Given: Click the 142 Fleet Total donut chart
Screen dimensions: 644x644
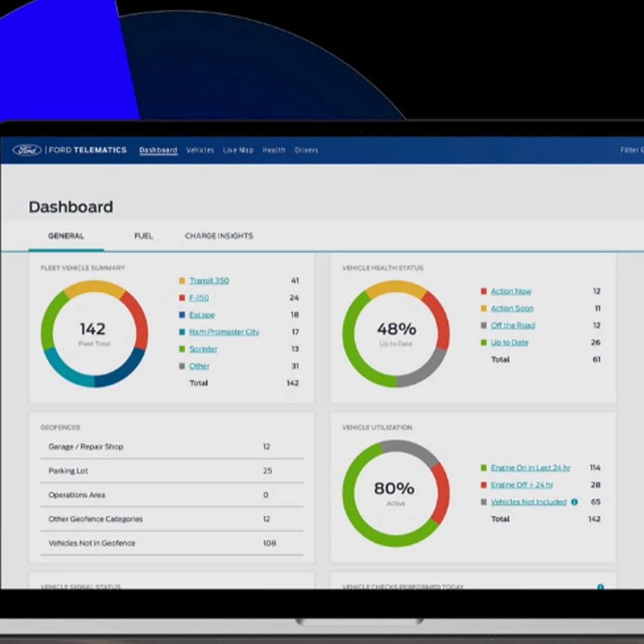Looking at the screenshot, I should coord(94,333).
